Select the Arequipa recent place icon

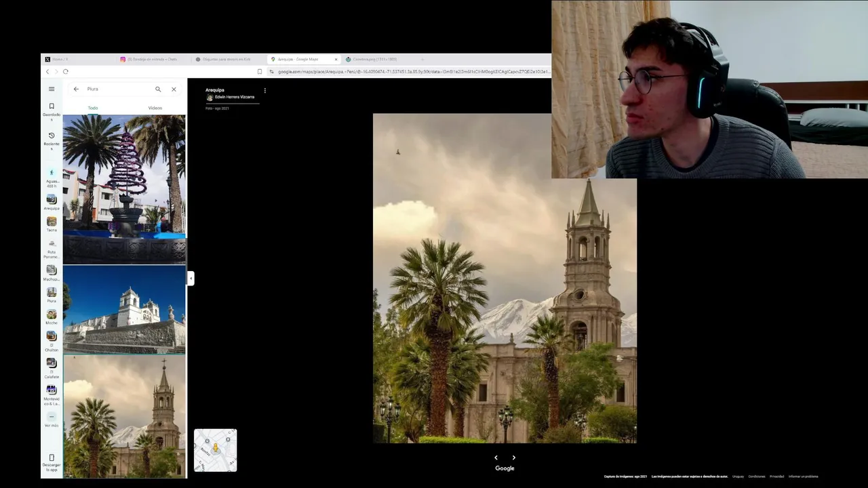click(x=52, y=199)
